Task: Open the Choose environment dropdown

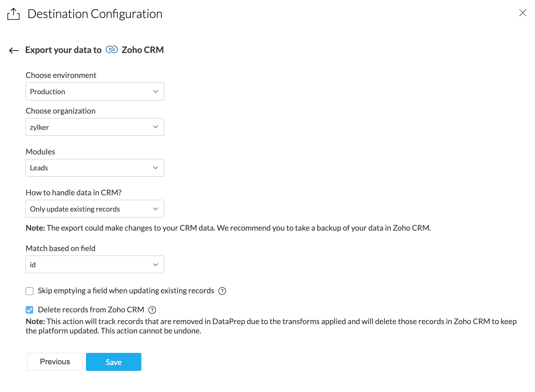Action: (x=95, y=91)
